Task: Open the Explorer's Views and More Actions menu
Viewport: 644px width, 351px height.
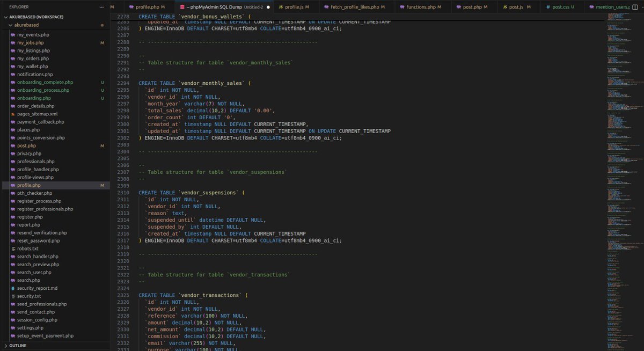Action: pyautogui.click(x=100, y=6)
